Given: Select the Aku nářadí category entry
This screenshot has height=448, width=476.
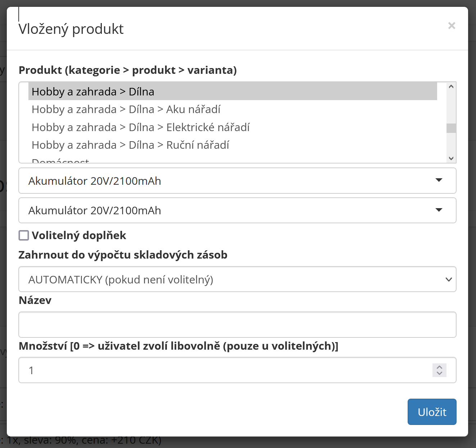Looking at the screenshot, I should pyautogui.click(x=233, y=109).
